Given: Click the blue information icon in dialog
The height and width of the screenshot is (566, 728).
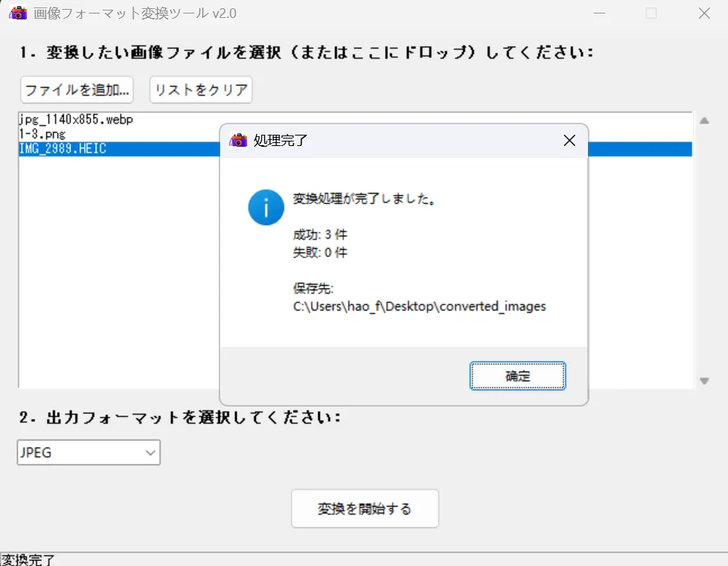Looking at the screenshot, I should [266, 207].
